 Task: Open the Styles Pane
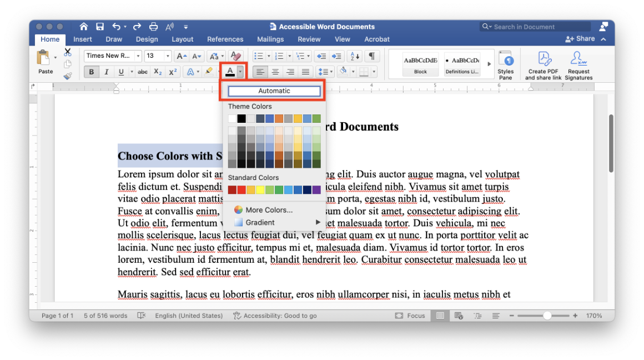(507, 64)
